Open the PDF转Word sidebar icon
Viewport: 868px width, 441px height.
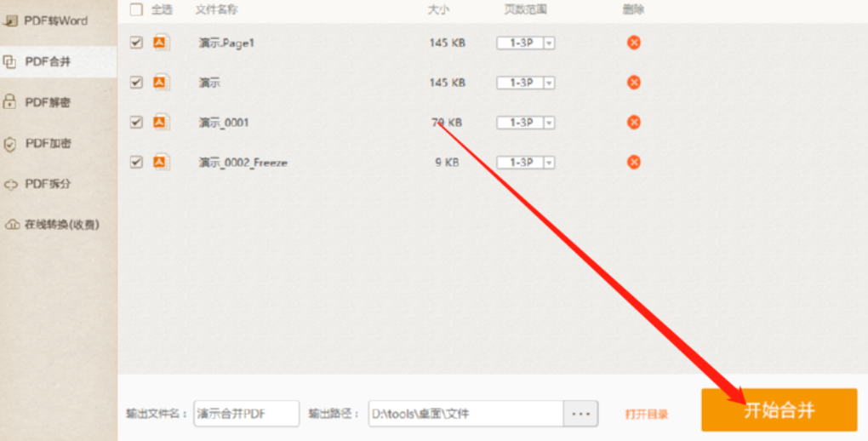(x=10, y=21)
